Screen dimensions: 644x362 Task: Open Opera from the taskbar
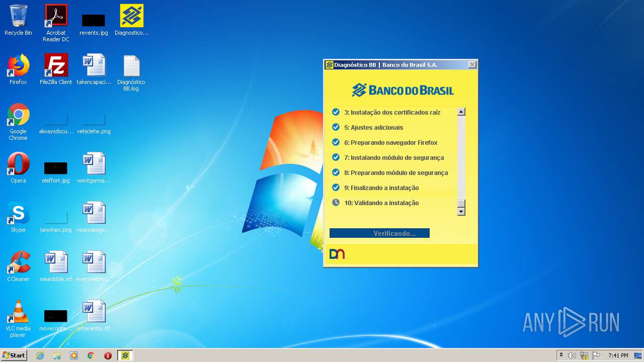108,355
